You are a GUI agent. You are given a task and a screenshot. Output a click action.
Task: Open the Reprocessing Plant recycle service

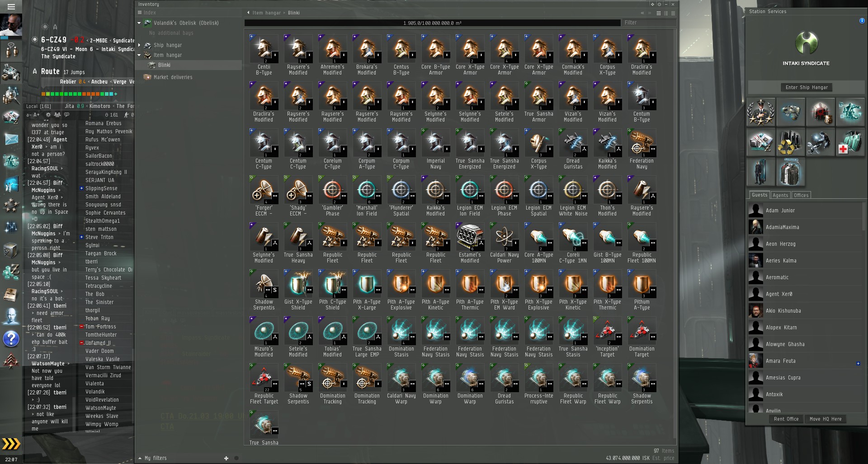[791, 142]
